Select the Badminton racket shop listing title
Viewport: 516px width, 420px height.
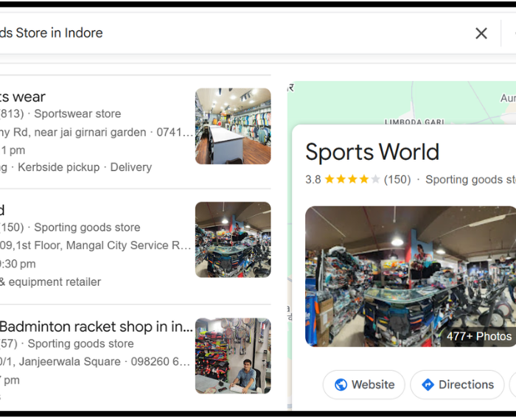coord(96,326)
